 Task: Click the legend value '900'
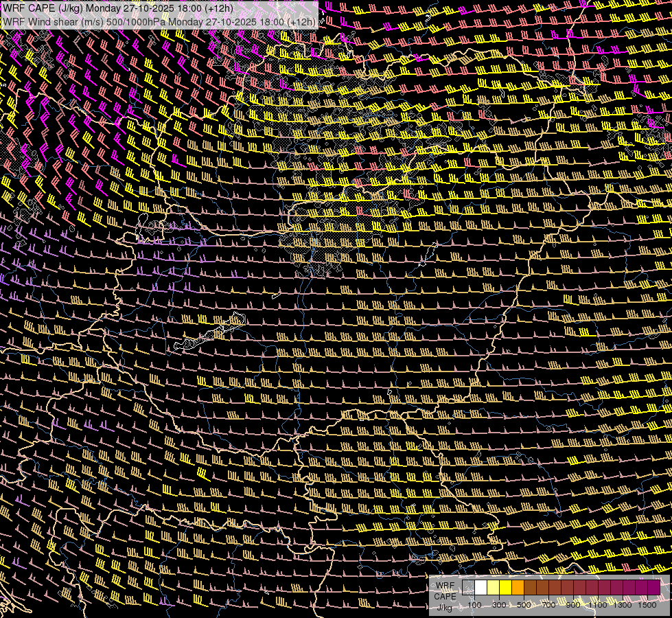click(573, 605)
